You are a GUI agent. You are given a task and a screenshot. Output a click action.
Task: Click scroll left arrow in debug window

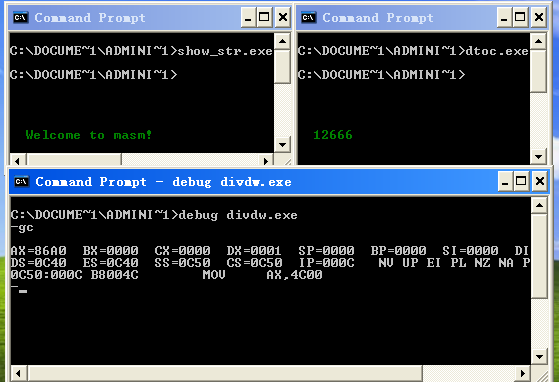tap(18, 373)
